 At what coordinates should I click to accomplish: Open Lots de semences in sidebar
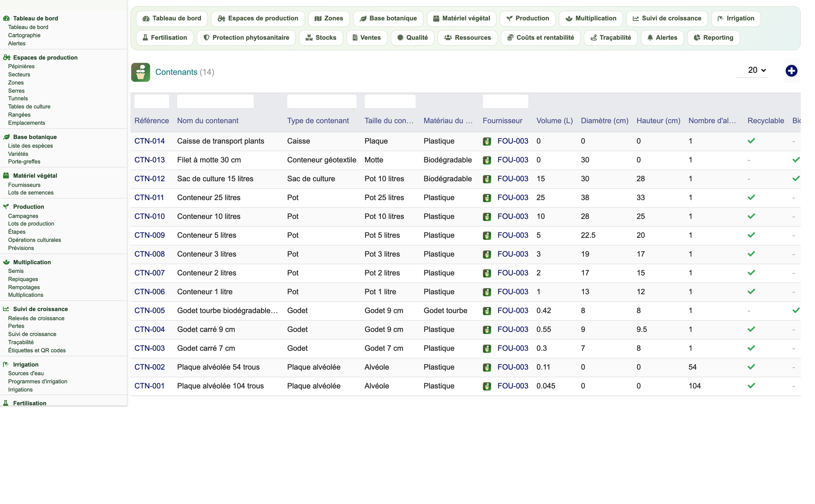click(x=31, y=193)
